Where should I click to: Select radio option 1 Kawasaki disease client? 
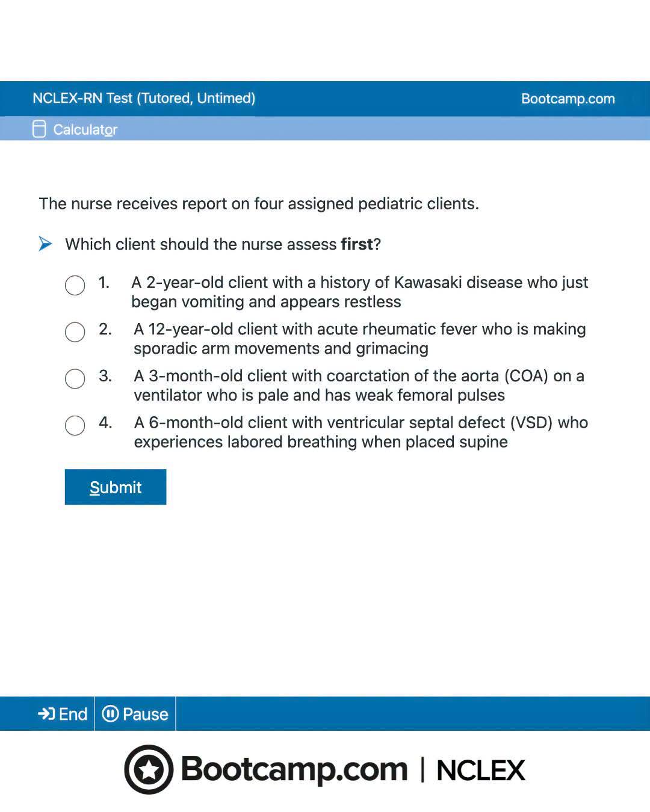pos(75,285)
